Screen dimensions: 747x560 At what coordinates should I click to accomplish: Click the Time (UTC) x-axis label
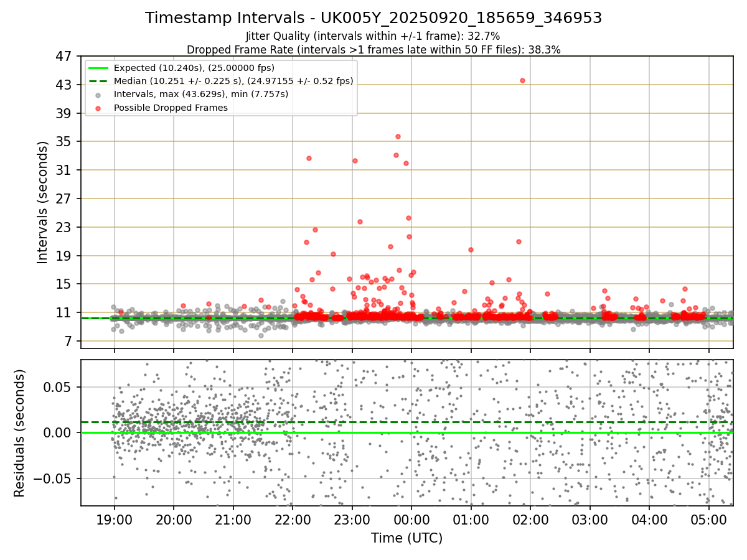[407, 538]
